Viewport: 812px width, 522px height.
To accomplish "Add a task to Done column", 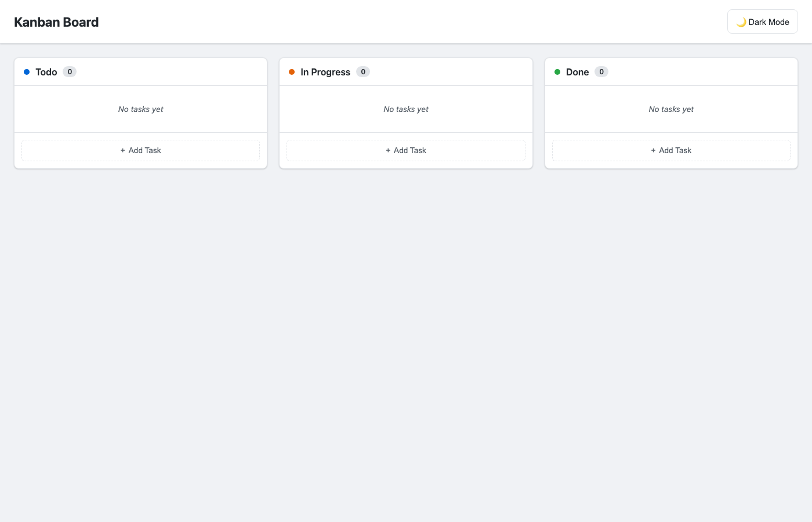I will 671,150.
